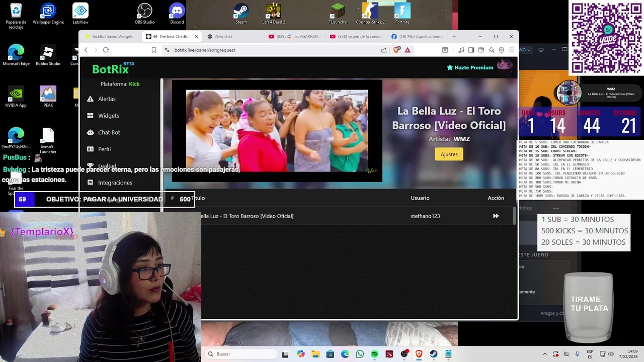The height and width of the screenshot is (362, 644).
Task: Click the BotRix logo
Action: (x=113, y=68)
